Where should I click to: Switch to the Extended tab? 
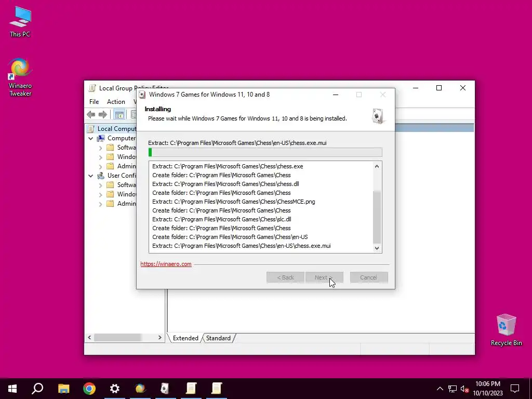[x=185, y=338]
